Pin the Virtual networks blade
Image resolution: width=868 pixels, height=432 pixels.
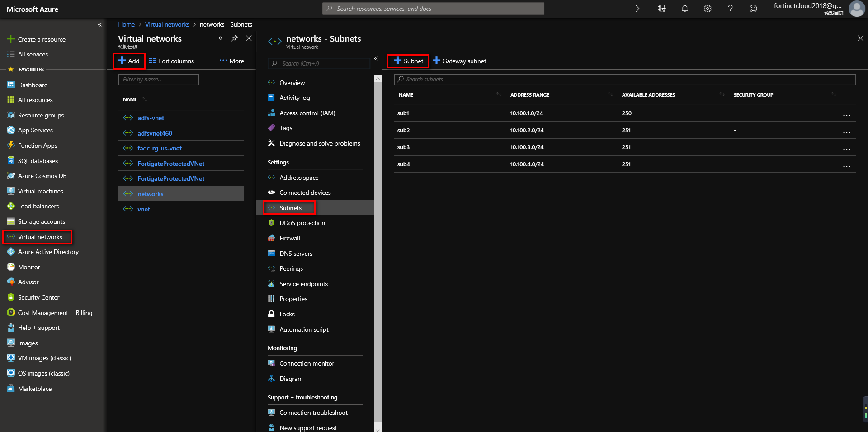coord(235,38)
